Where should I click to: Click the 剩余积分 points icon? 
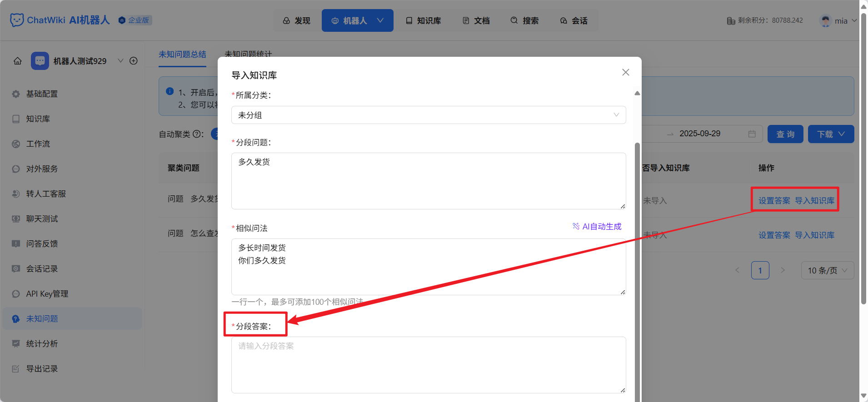click(x=731, y=20)
